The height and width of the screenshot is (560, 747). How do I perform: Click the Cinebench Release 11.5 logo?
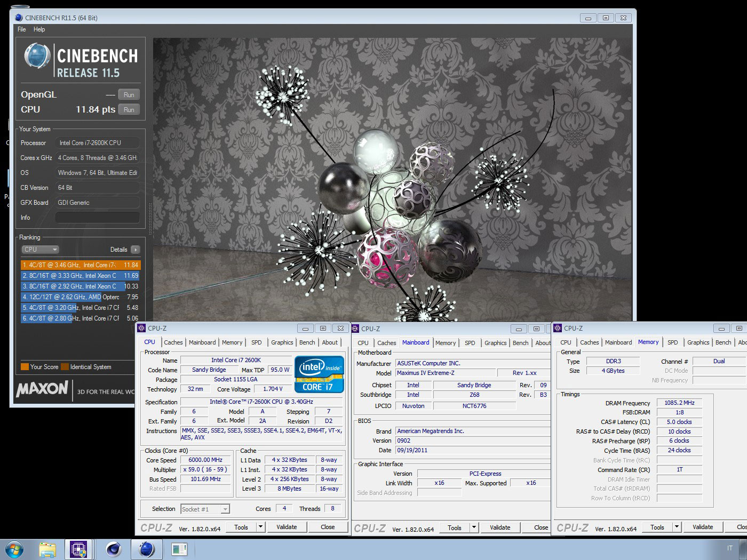click(81, 60)
